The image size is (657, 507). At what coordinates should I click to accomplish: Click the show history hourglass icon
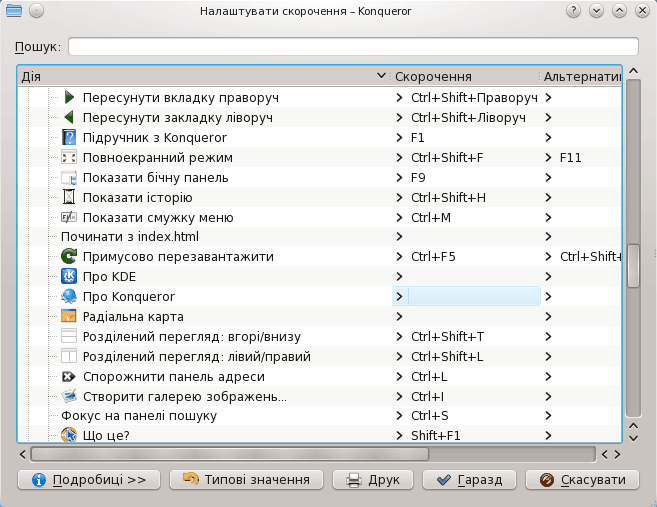(x=69, y=197)
